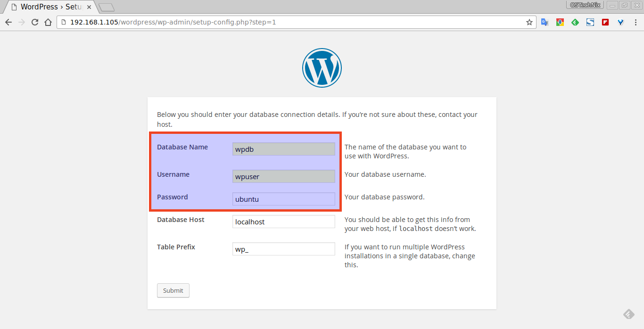Click the Username label
Screen dimensions: 644x329
(173, 174)
